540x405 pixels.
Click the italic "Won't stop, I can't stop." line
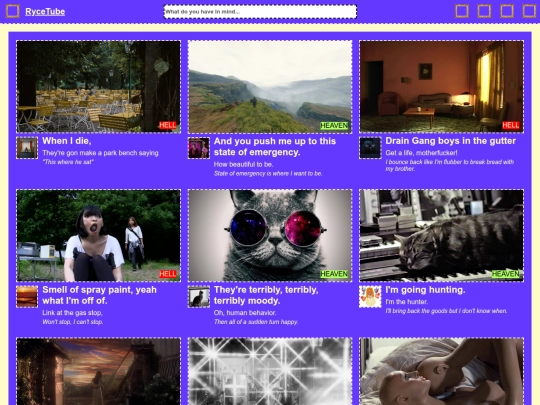pyautogui.click(x=72, y=322)
